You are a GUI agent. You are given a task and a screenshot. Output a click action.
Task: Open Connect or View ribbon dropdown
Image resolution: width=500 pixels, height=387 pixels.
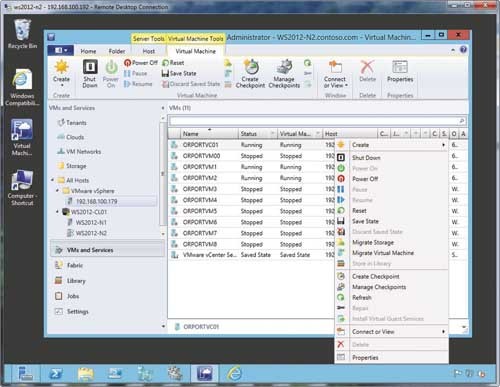tap(335, 74)
